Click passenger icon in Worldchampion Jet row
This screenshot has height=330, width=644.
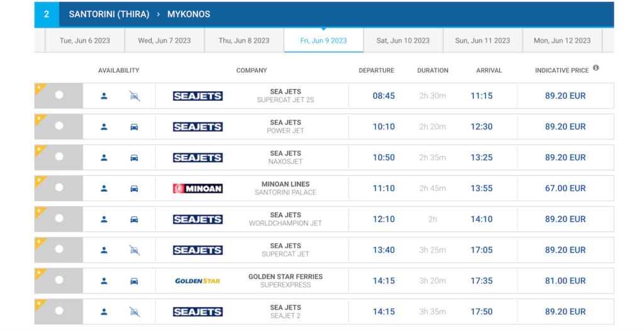(x=104, y=219)
